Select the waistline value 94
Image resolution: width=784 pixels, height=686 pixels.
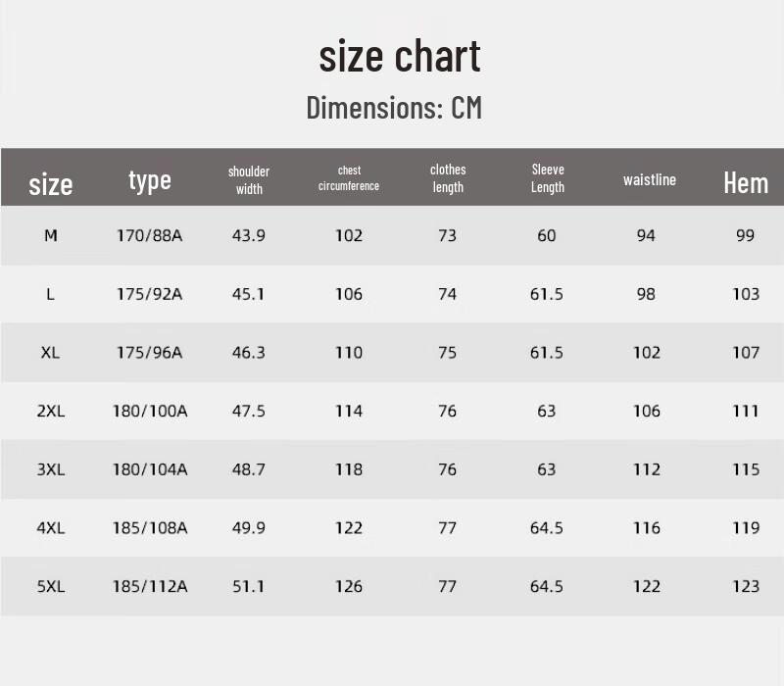[646, 235]
